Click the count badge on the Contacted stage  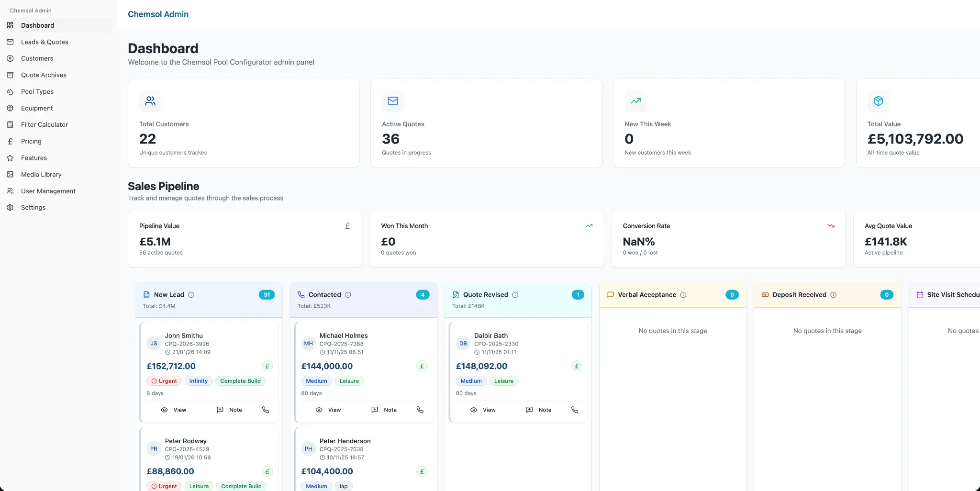click(423, 295)
